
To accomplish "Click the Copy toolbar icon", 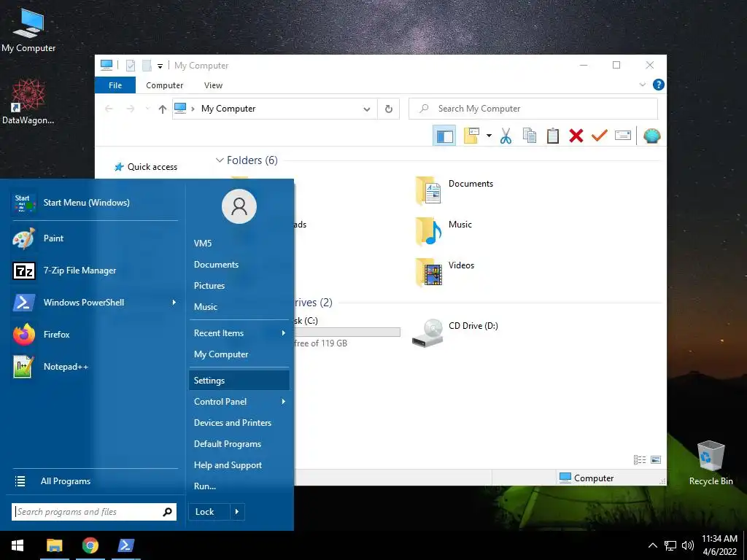I will pos(530,136).
